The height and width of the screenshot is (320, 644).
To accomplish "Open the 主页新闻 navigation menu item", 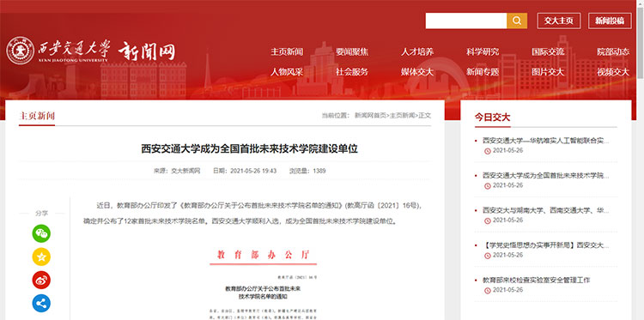I will (287, 52).
